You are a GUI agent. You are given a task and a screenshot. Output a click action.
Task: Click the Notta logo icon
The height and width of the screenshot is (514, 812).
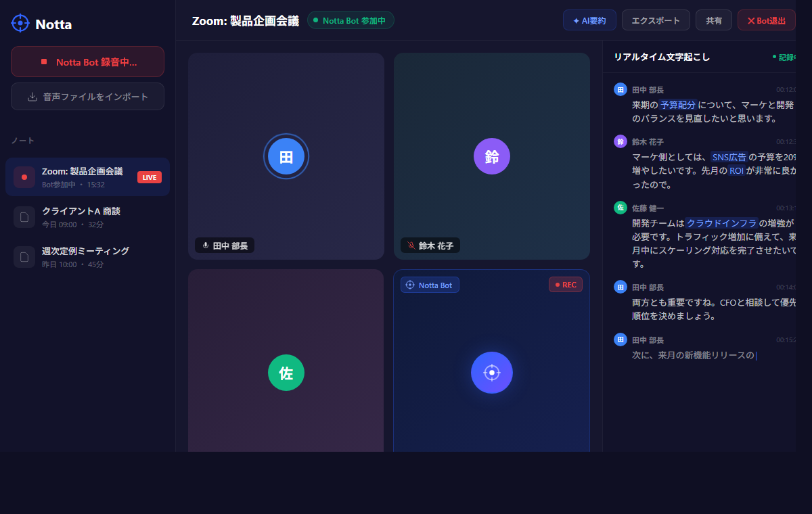click(x=20, y=24)
